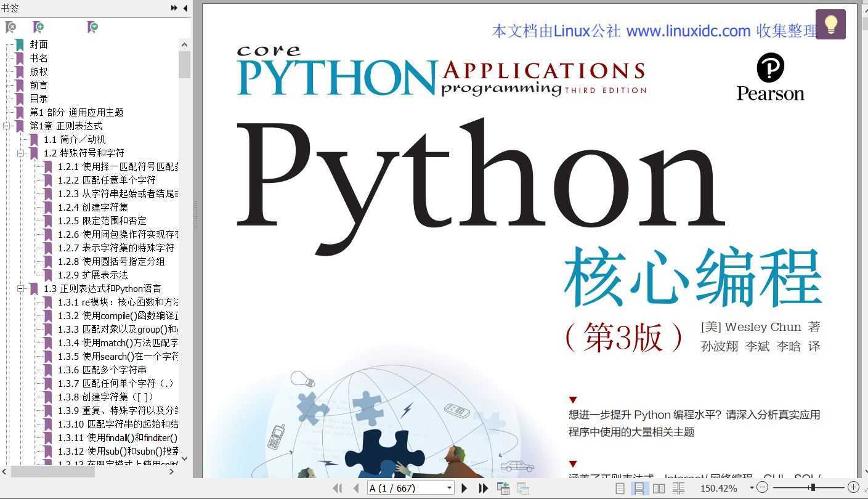
Task: Open the 1.3.8 创建字符集（[ ]） bookmark
Action: (x=106, y=397)
